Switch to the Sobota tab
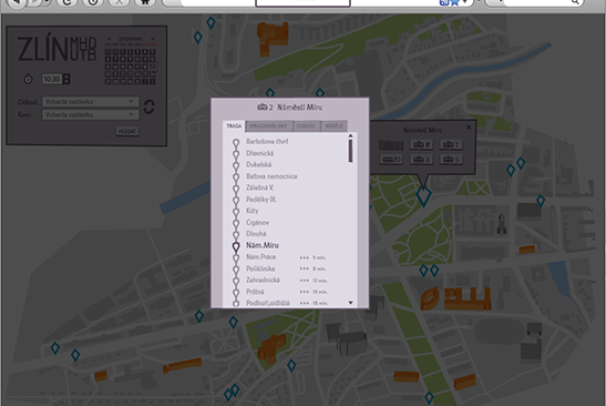Viewport: 606px width, 406px height. tap(304, 126)
